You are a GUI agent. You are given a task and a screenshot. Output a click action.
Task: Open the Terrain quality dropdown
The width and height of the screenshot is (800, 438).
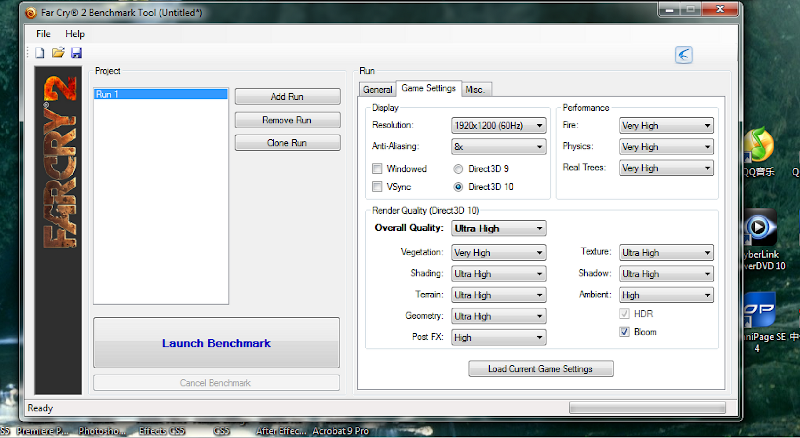pos(498,295)
